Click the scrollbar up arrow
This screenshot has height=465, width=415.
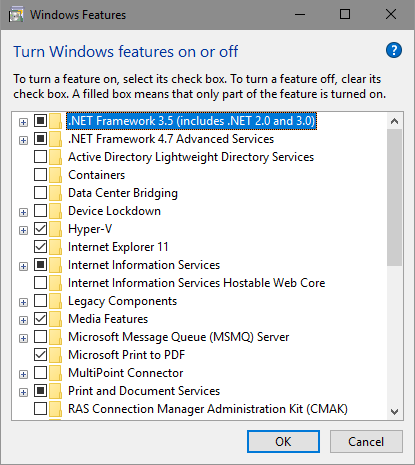[x=395, y=121]
